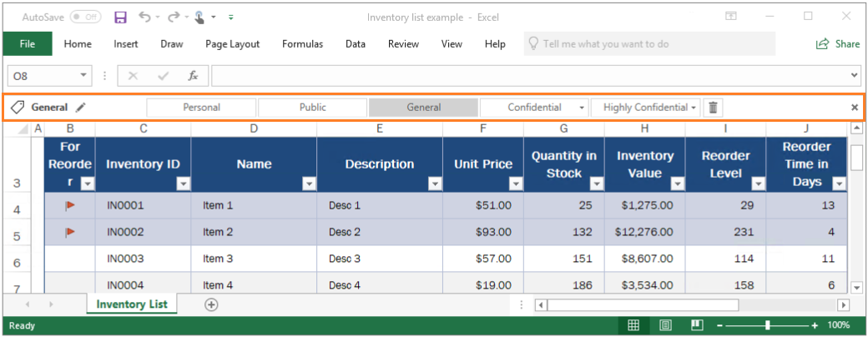Screen dimensions: 868x337
Task: Open the Unit Price filter dropdown
Action: pyautogui.click(x=515, y=184)
